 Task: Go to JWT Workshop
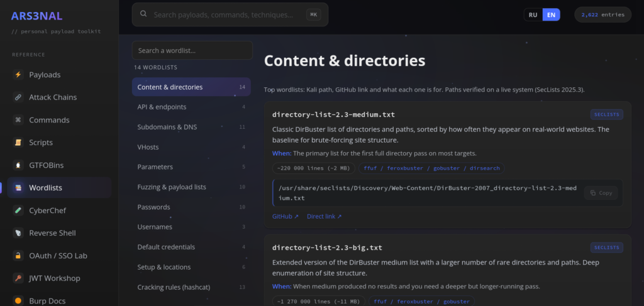point(59,278)
